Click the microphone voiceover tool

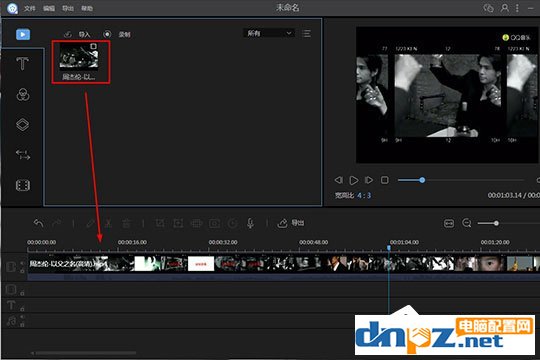click(250, 224)
